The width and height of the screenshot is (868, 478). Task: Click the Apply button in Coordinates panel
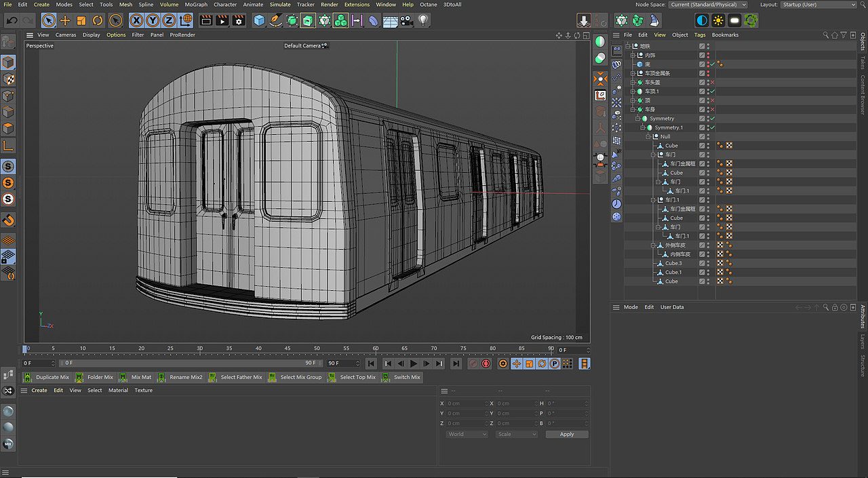click(567, 434)
